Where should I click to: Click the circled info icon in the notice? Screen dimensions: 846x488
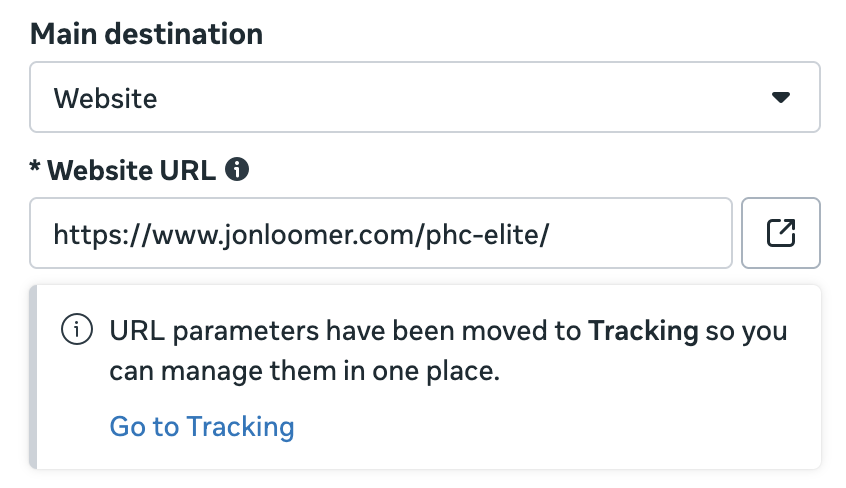(x=77, y=331)
